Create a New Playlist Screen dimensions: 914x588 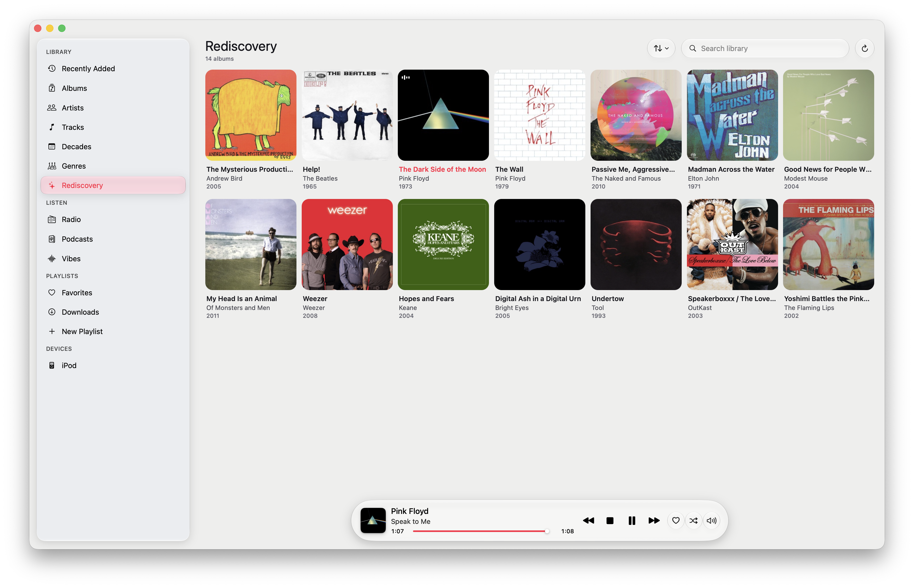[x=113, y=331]
